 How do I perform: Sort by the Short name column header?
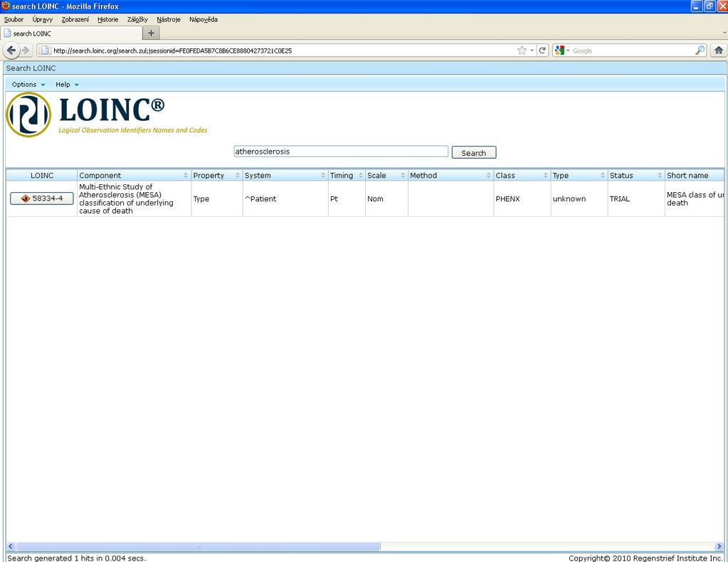[694, 176]
